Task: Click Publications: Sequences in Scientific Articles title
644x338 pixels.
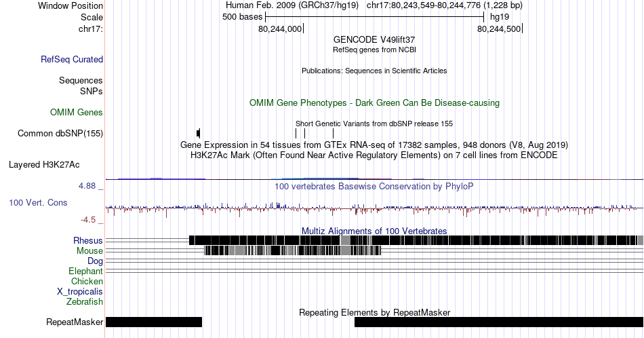Action: coord(374,71)
